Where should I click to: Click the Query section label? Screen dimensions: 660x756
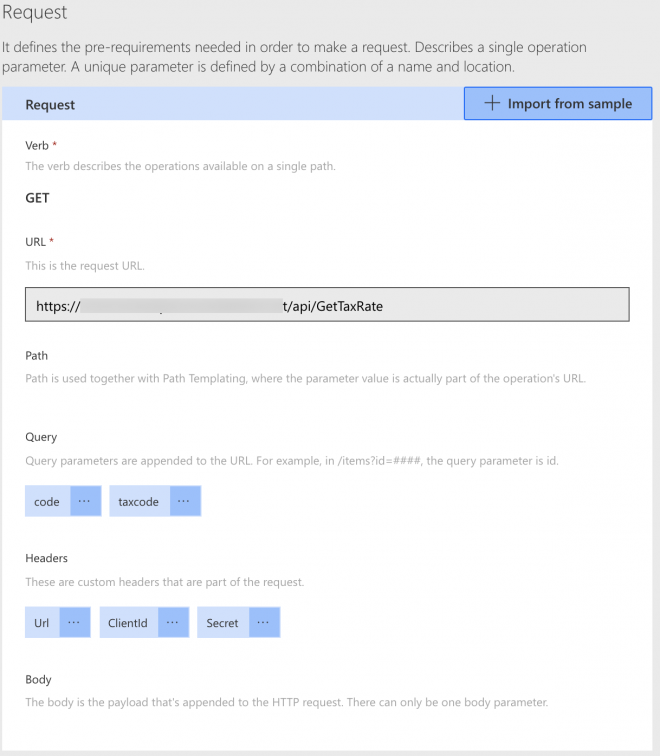pos(41,437)
